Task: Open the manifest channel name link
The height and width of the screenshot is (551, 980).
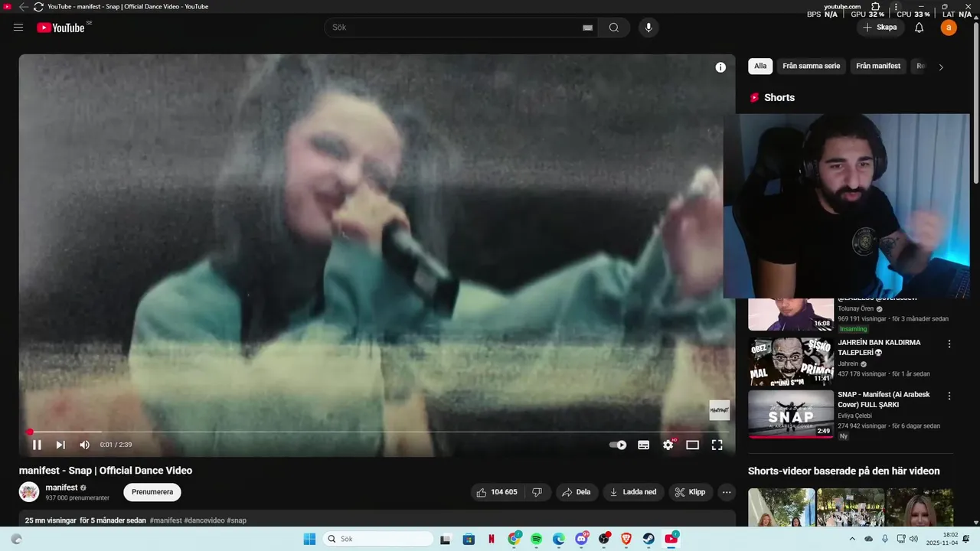Action: click(x=61, y=487)
